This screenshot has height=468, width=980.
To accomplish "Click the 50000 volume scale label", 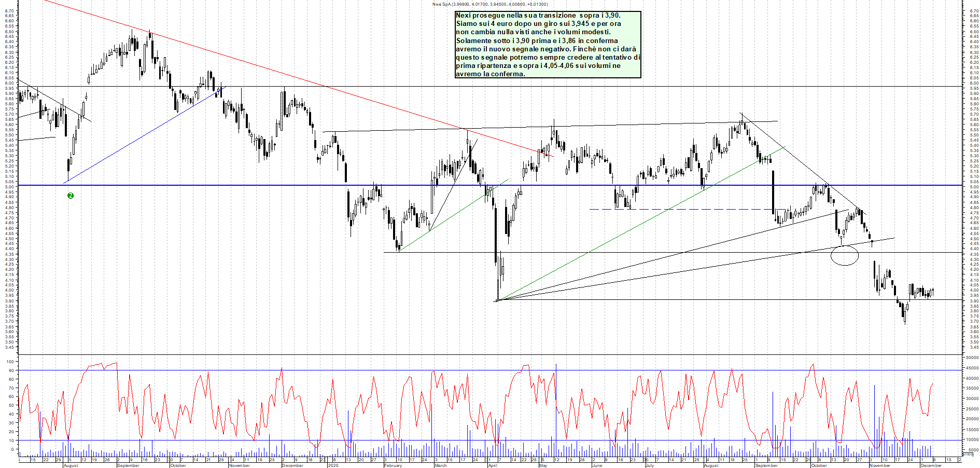I will tap(972, 357).
